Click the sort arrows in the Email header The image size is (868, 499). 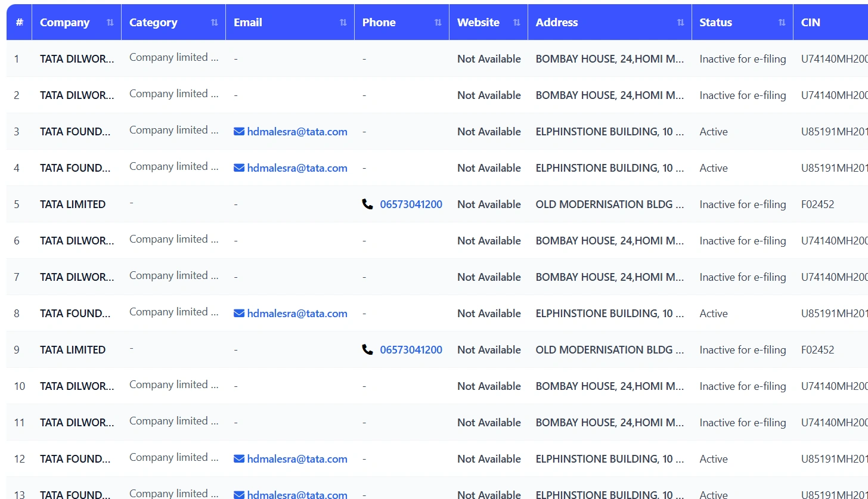(x=343, y=23)
